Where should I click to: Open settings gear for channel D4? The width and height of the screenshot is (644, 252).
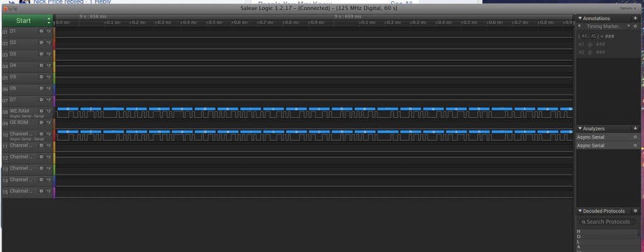[41, 66]
